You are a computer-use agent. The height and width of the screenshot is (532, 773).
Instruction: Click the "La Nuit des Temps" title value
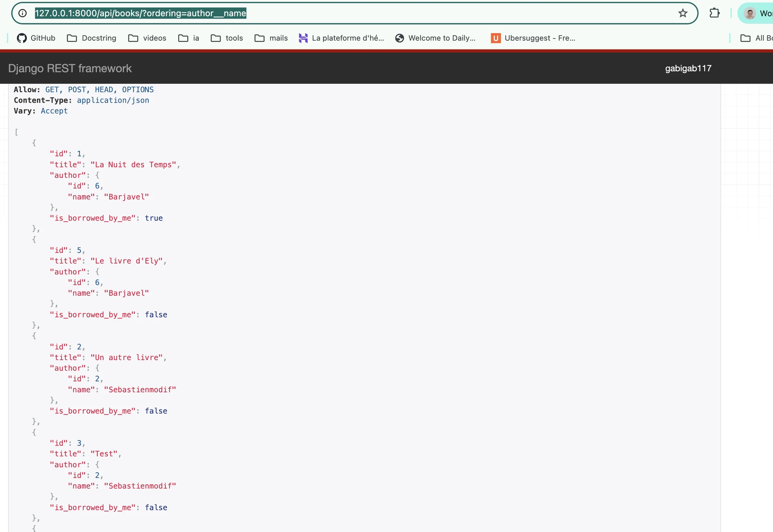point(133,165)
